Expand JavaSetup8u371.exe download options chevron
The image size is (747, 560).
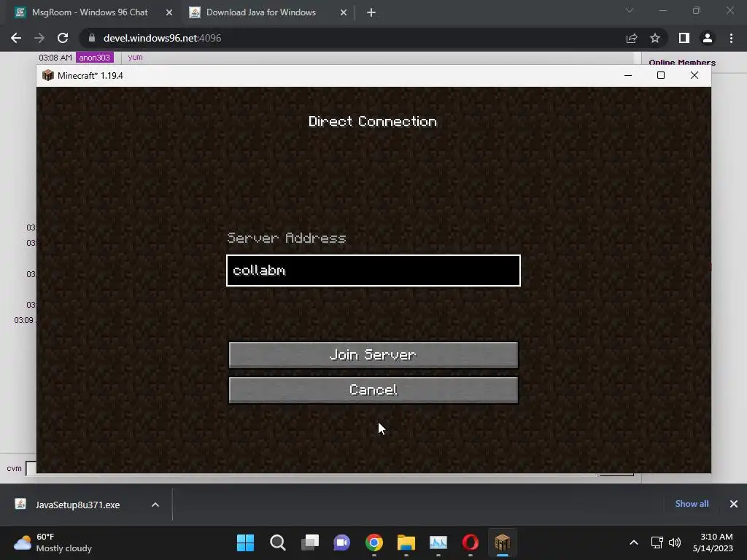155,505
